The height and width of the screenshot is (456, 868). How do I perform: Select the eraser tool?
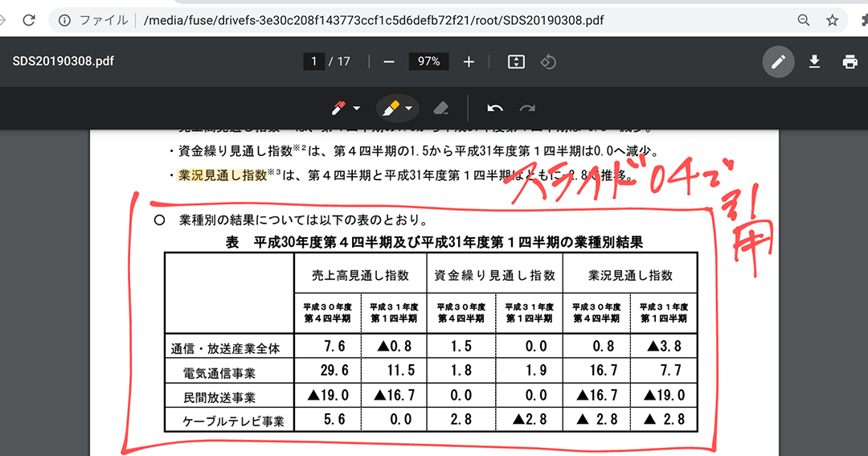tap(440, 108)
